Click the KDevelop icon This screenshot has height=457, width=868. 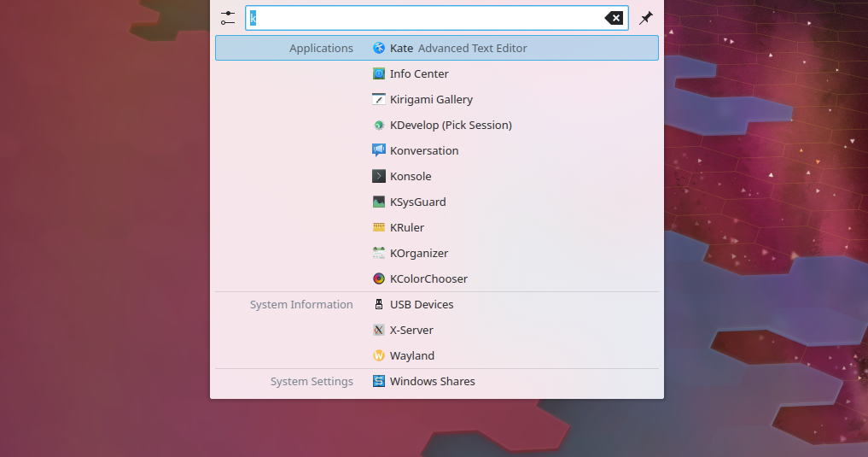point(379,126)
